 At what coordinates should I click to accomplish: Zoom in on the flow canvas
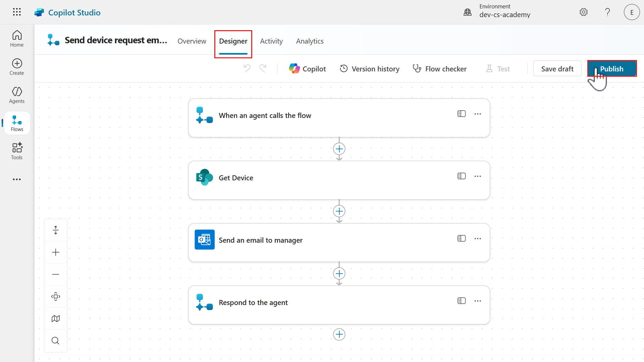(x=56, y=252)
